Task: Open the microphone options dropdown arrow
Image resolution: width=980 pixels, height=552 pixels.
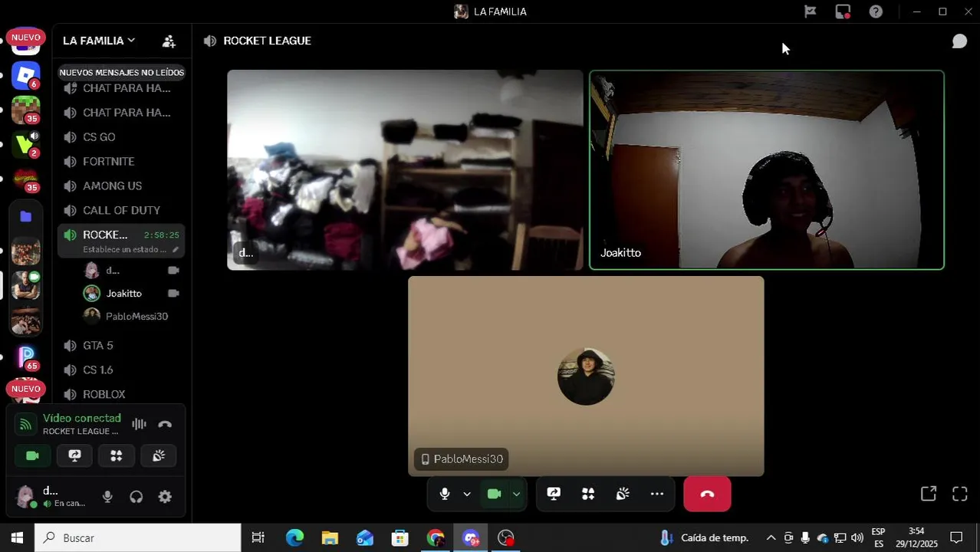Action: [466, 495]
